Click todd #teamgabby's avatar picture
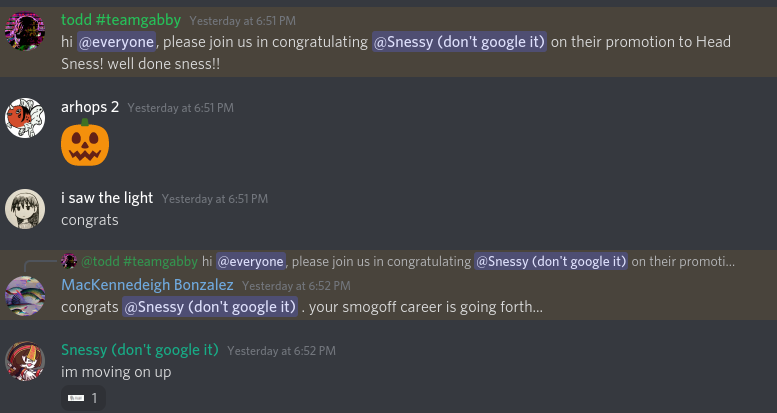Screen dimensions: 777x413 coord(25,31)
